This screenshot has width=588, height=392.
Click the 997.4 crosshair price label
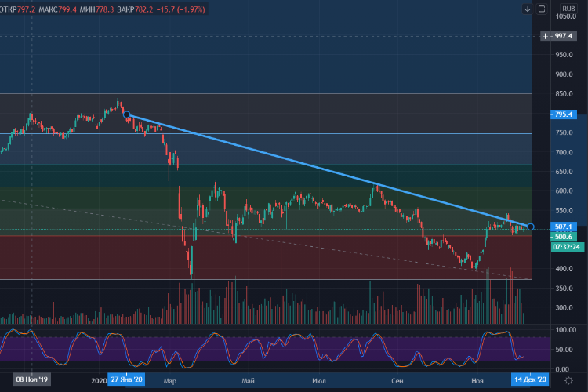(x=563, y=36)
